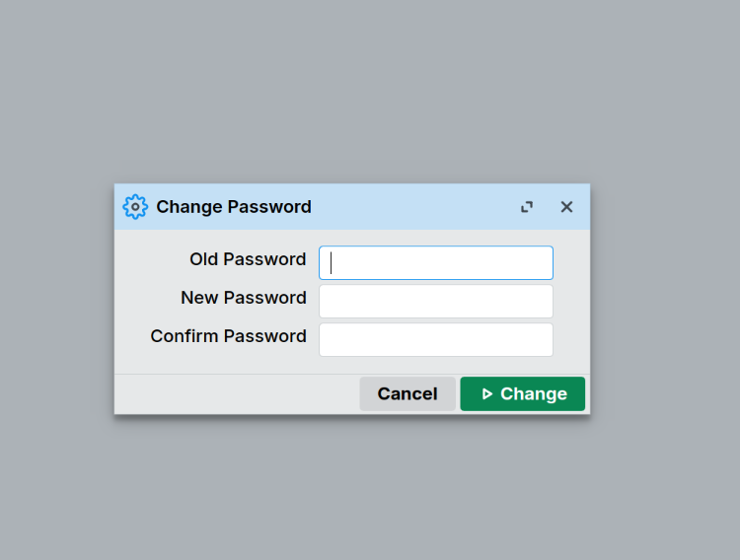
Task: Click the "Old Password" label
Action: pyautogui.click(x=248, y=259)
